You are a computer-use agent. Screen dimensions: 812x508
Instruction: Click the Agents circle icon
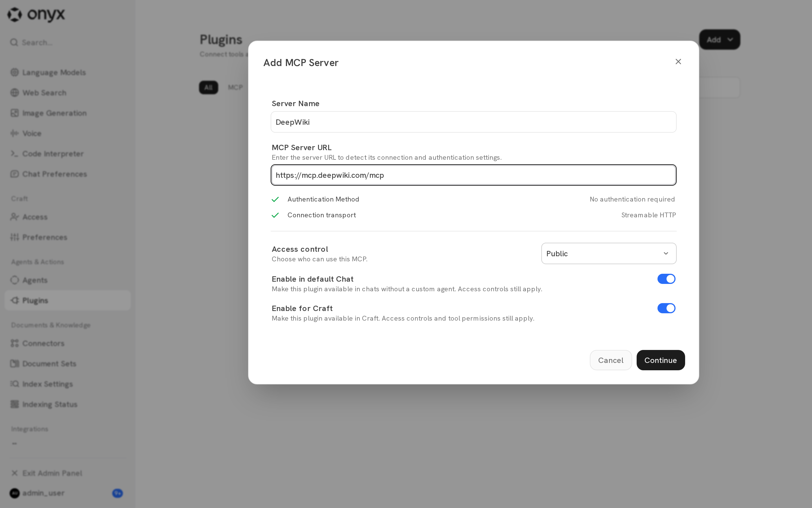pos(14,280)
